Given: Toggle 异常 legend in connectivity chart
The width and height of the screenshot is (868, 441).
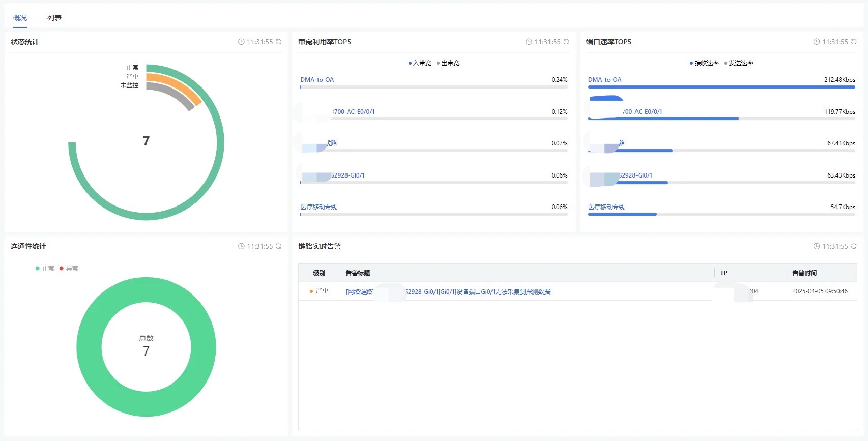Looking at the screenshot, I should [x=69, y=268].
